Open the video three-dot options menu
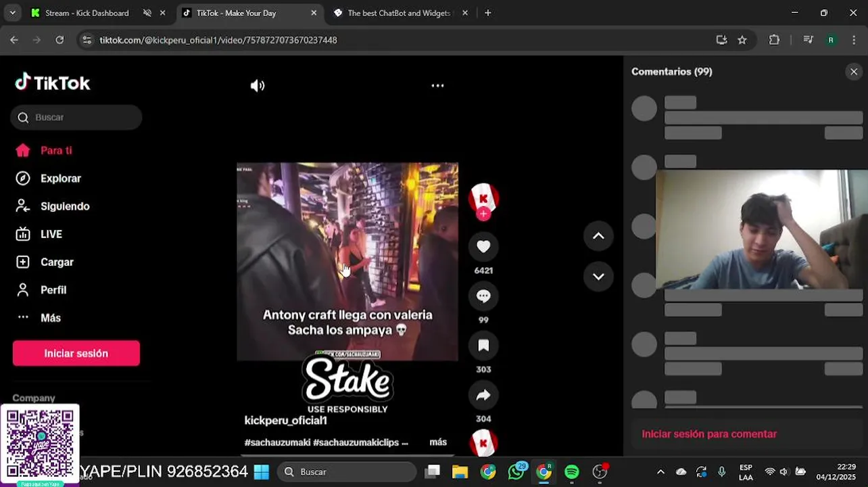Viewport: 868px width, 487px height. [x=437, y=86]
